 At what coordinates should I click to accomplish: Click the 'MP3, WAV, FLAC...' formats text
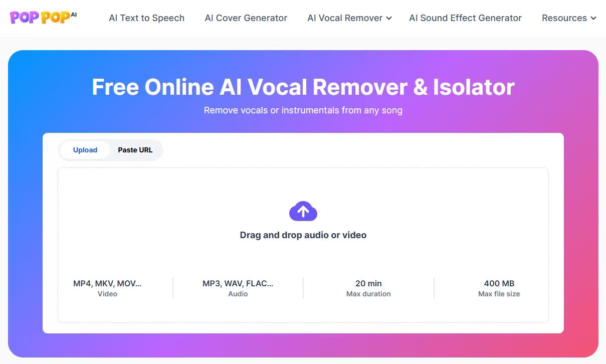238,283
